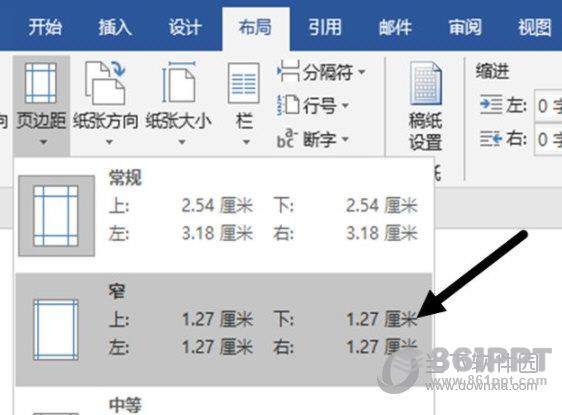Viewport: 562px width, 415px height.
Task: Click the 行号 line numbers icon
Action: pos(288,105)
